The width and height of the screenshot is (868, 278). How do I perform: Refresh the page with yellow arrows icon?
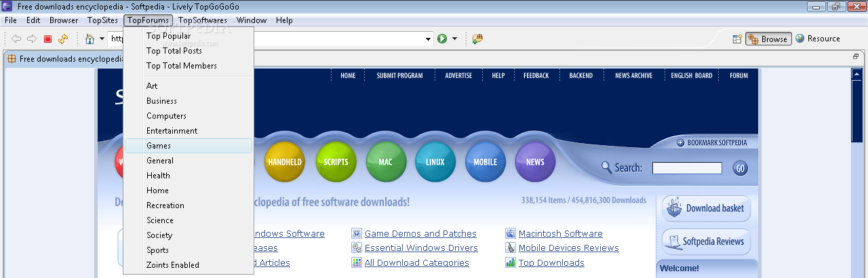tap(63, 39)
